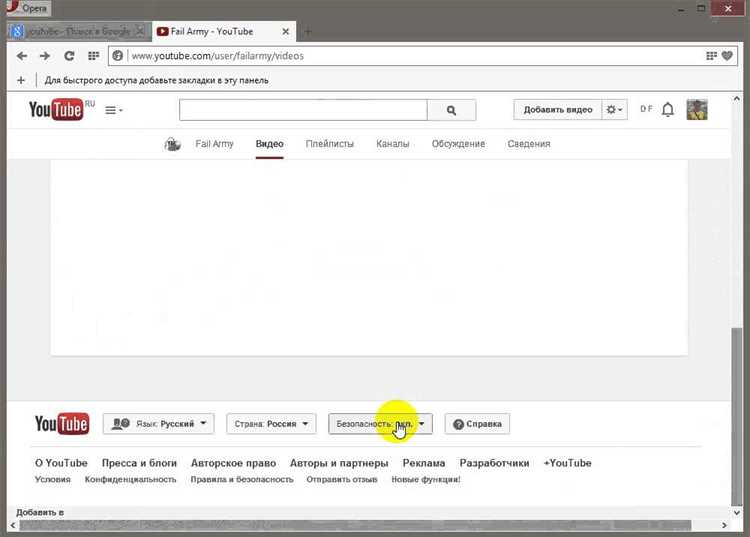750x537 pixels.
Task: Open the notifications bell icon
Action: [668, 110]
